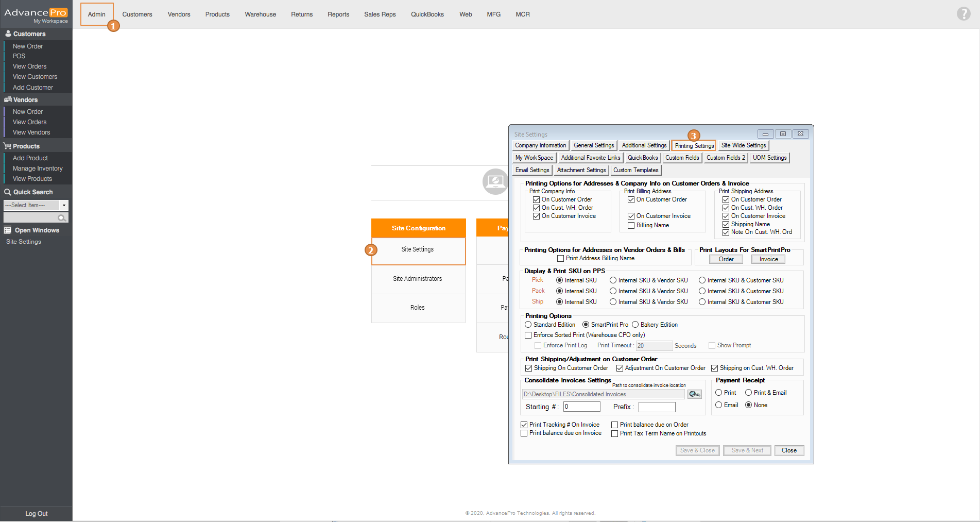Open the Warehouse menu
The height and width of the screenshot is (522, 980).
pos(260,14)
